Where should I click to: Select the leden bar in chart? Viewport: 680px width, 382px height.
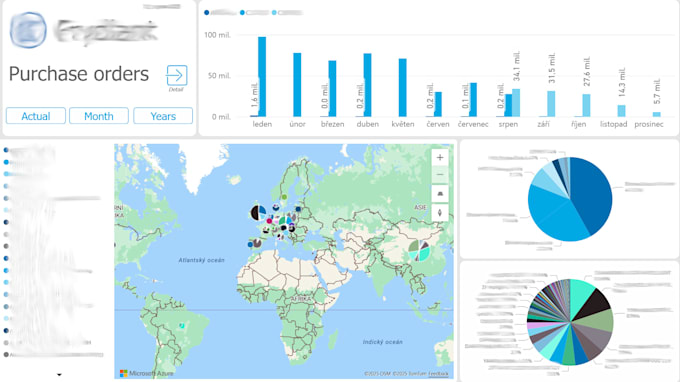click(262, 77)
